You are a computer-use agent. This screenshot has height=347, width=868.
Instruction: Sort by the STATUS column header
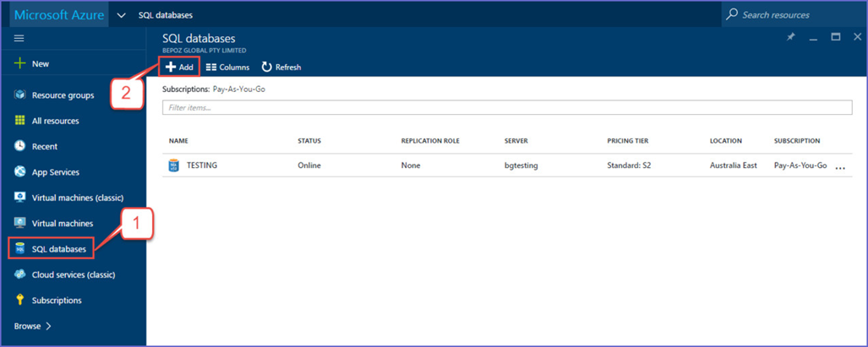(308, 141)
